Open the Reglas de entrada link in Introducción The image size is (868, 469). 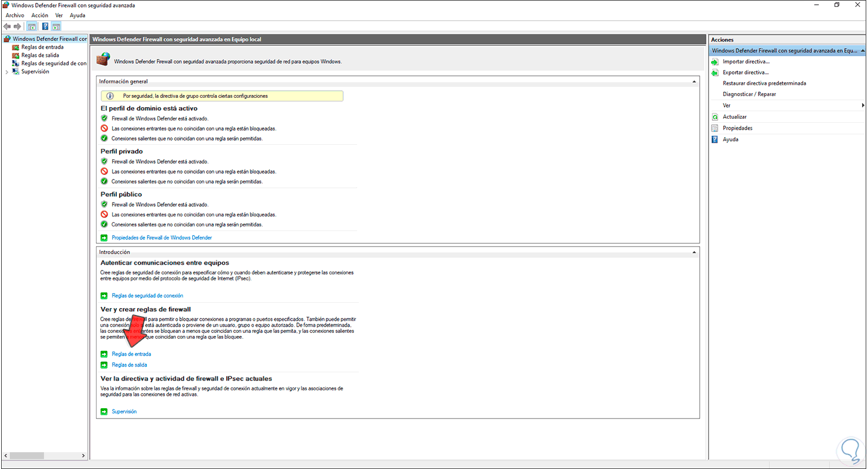tap(131, 354)
